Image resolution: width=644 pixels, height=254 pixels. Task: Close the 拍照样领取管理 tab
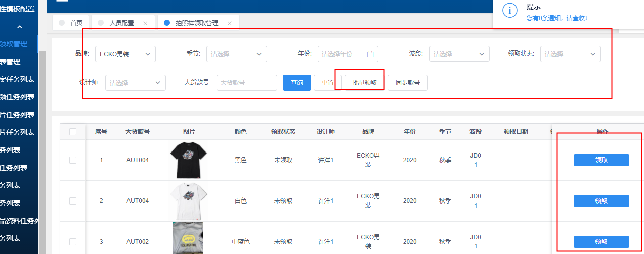pos(229,23)
